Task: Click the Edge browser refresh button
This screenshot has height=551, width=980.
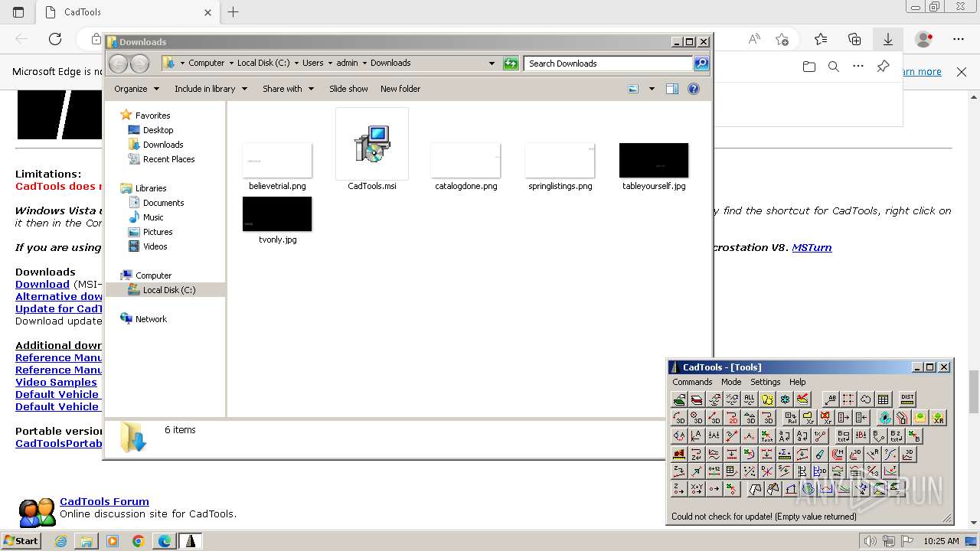Action: 55,39
